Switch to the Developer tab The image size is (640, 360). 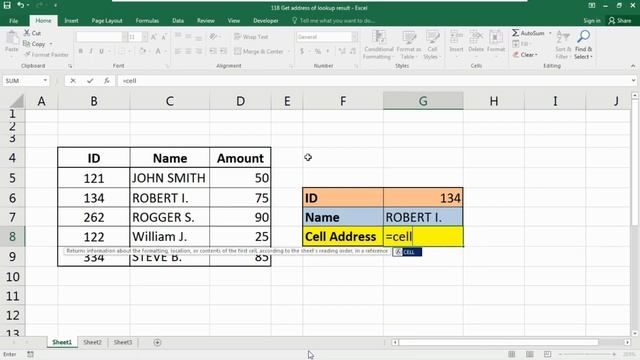pos(266,20)
